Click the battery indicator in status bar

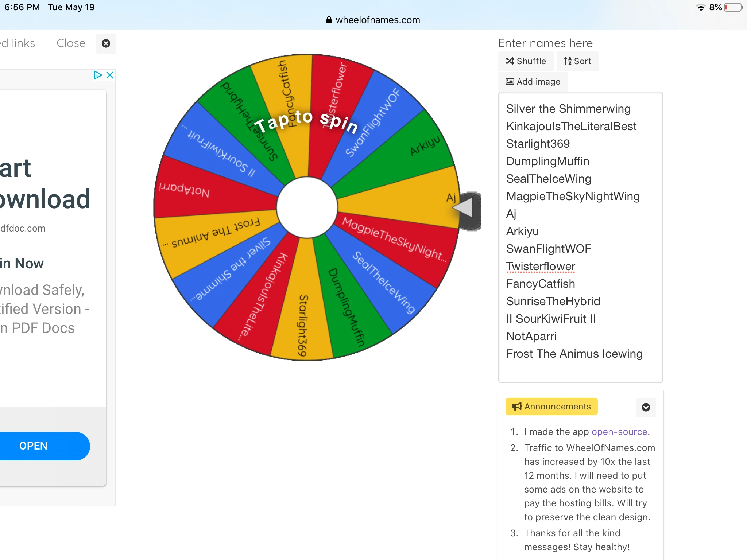[733, 7]
